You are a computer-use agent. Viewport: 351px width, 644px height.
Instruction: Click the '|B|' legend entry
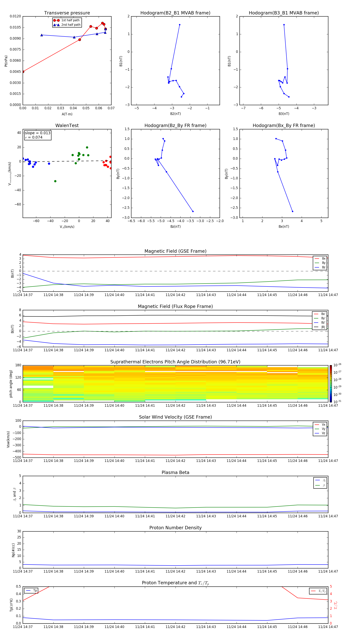[320, 327]
